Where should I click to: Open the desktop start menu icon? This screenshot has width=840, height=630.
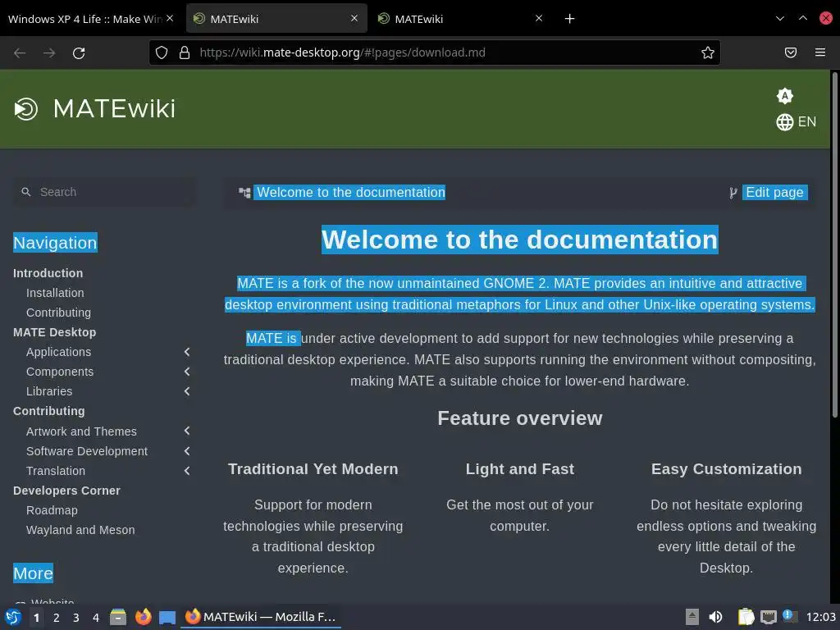click(13, 617)
